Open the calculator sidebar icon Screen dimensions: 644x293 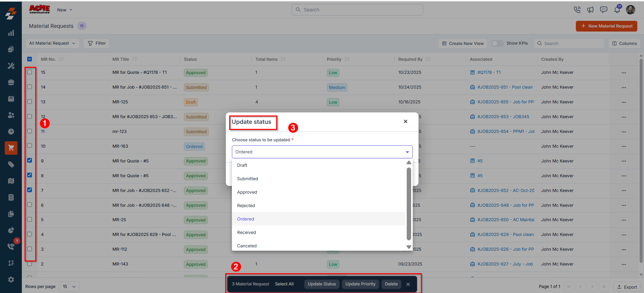pyautogui.click(x=11, y=197)
